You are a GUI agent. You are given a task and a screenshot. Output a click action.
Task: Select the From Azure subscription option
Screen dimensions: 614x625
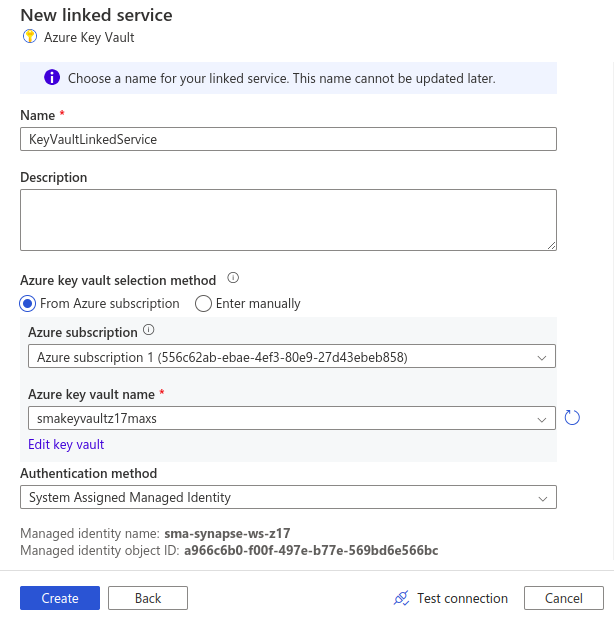28,303
